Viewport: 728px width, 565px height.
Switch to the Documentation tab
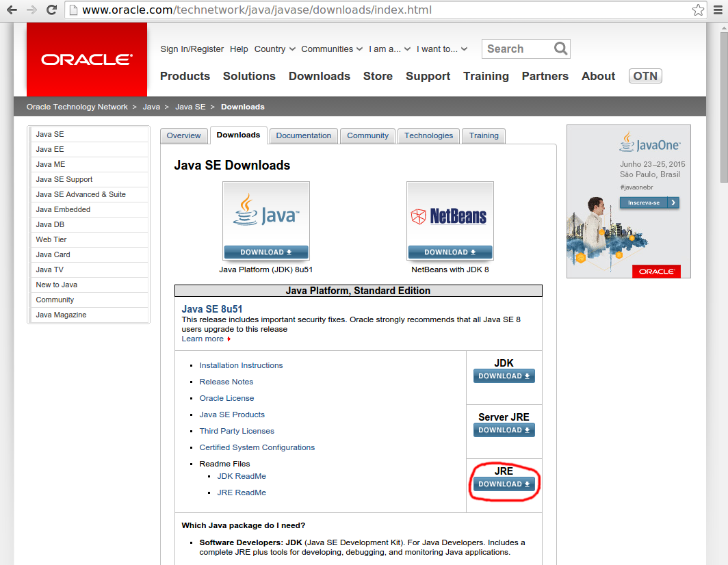(304, 135)
